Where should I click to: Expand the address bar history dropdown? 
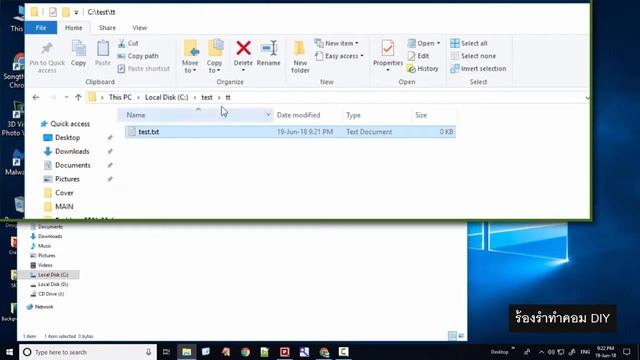tap(587, 98)
